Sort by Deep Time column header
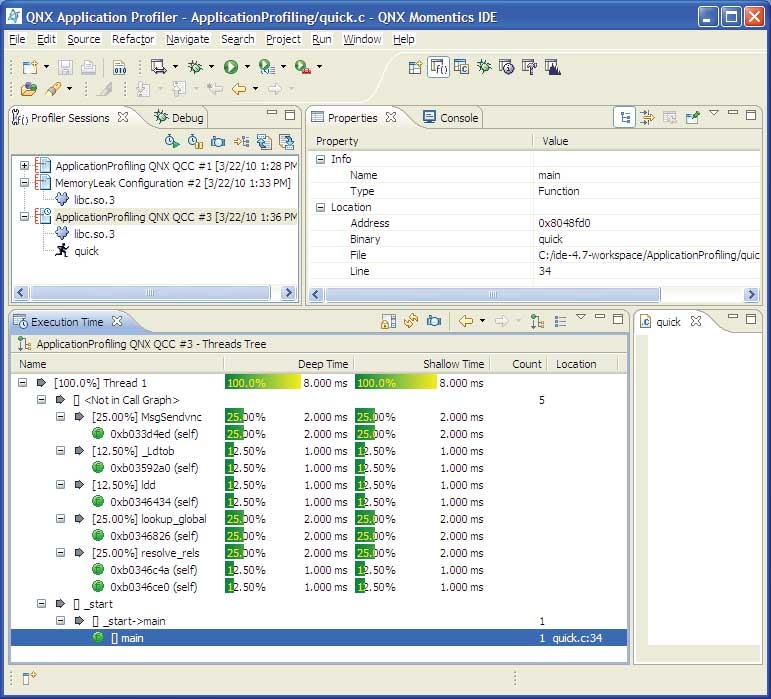This screenshot has height=699, width=771. (322, 364)
